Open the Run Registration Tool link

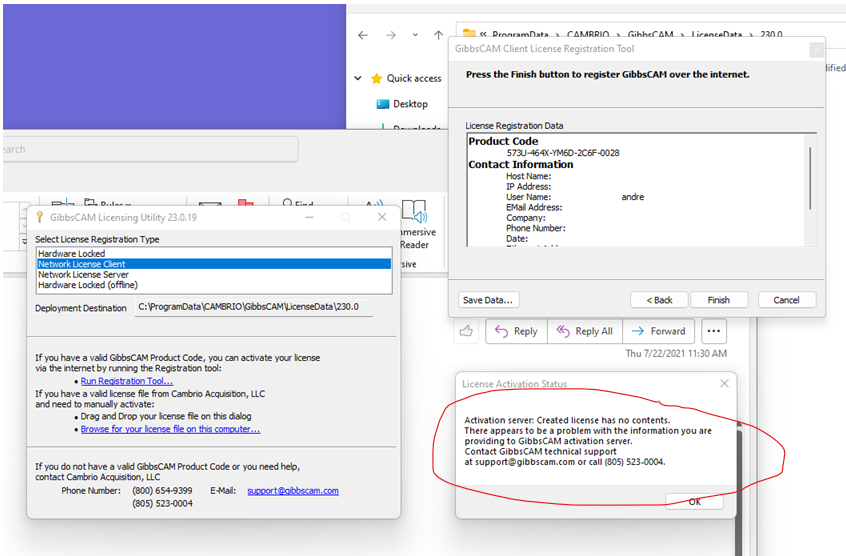coord(127,381)
